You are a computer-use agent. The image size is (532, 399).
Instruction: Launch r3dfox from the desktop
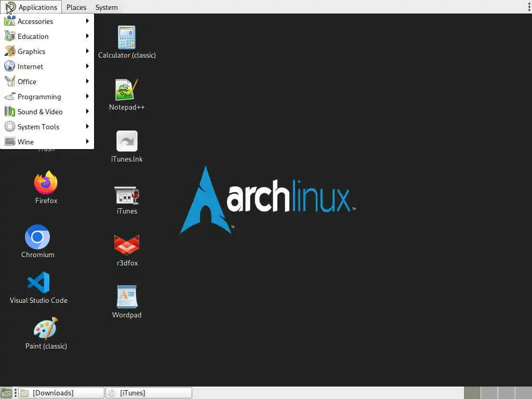click(x=127, y=245)
